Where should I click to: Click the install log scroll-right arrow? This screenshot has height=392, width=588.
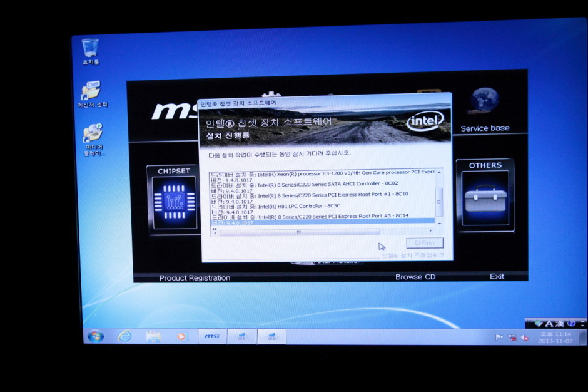click(x=430, y=230)
